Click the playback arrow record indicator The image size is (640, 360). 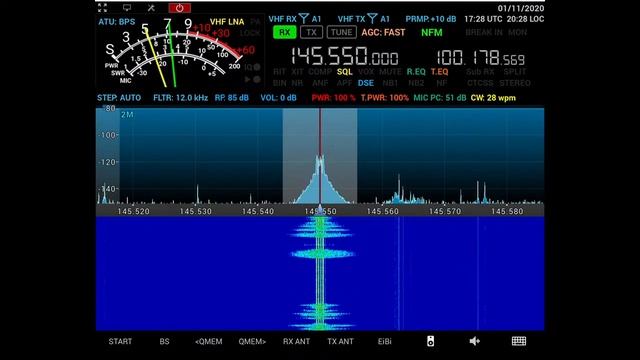pos(252,80)
